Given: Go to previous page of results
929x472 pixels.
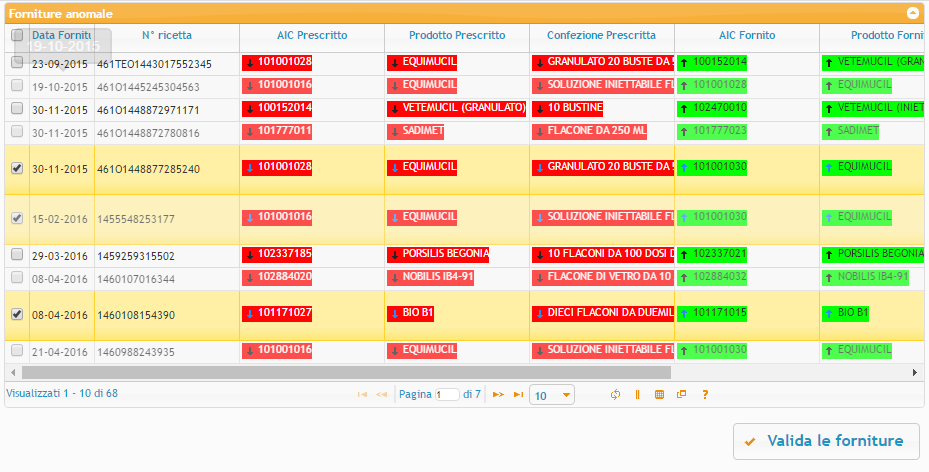Looking at the screenshot, I should [x=382, y=394].
